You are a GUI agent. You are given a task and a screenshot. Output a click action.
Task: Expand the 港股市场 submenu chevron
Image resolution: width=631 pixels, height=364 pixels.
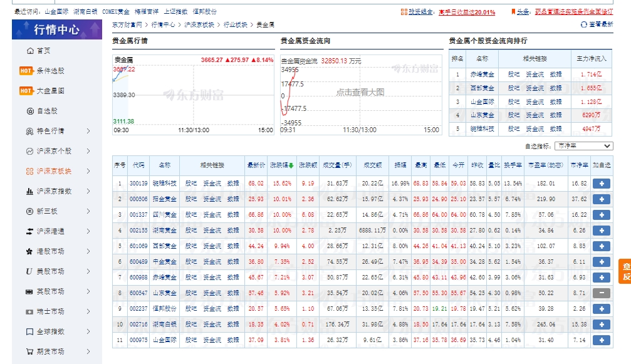88,252
